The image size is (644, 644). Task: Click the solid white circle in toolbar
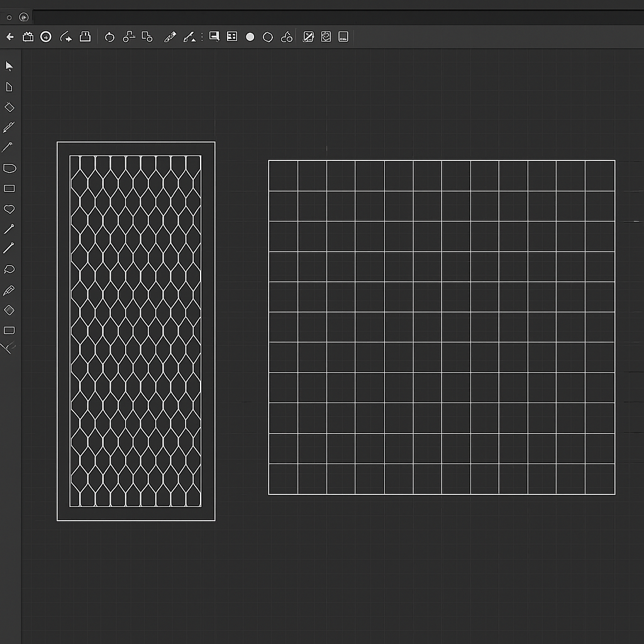pyautogui.click(x=250, y=37)
